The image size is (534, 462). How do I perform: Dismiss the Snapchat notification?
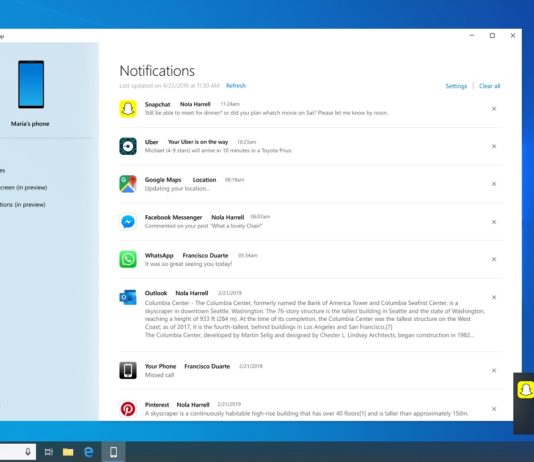click(494, 109)
